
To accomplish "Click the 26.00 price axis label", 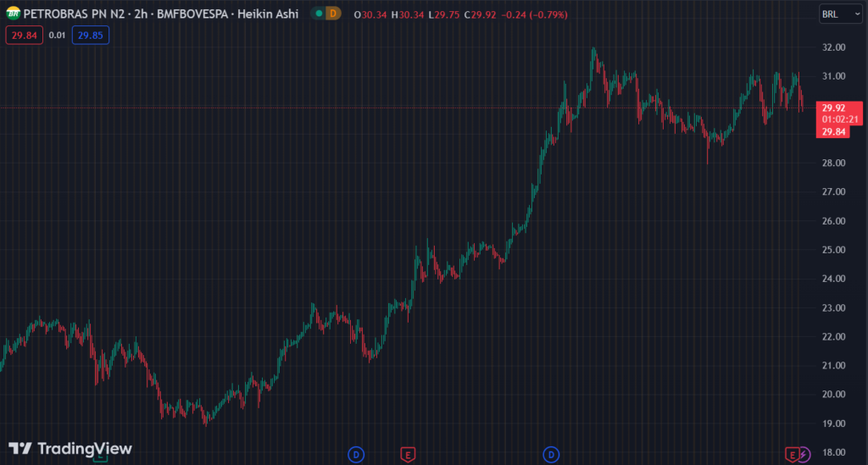I will click(x=834, y=221).
